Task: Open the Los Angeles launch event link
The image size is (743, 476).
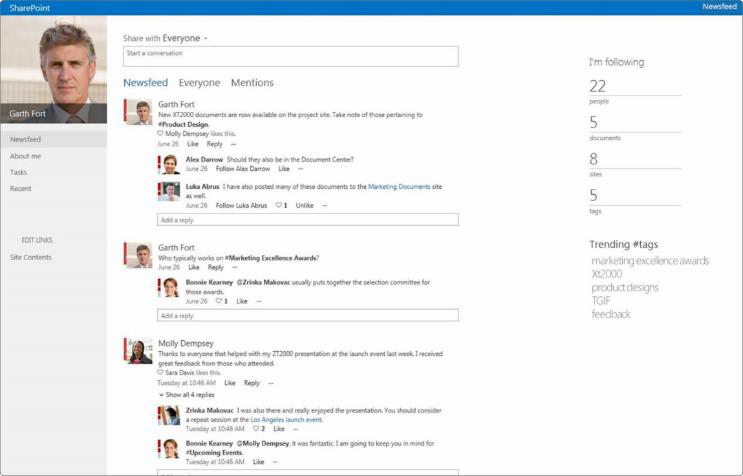Action: [286, 420]
